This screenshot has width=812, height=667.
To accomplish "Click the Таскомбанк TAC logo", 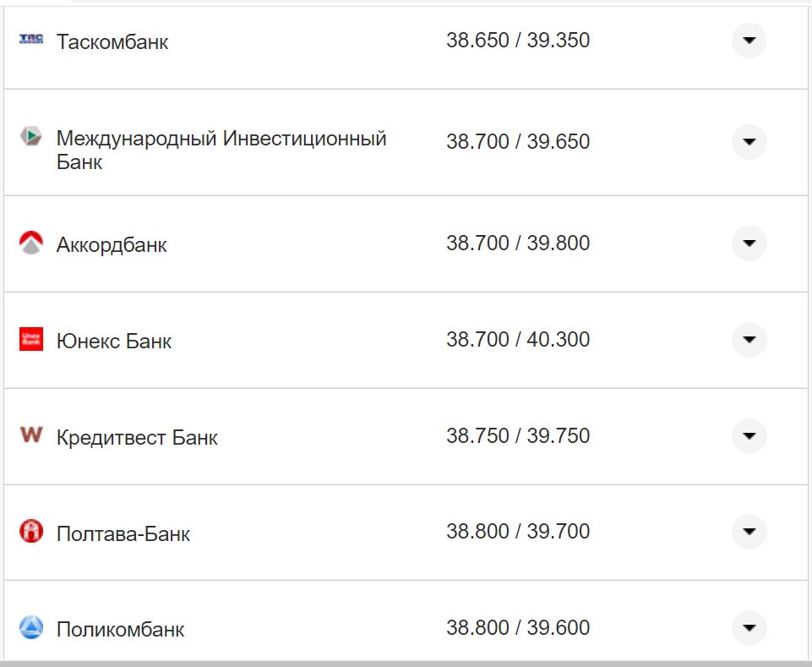I will tap(30, 39).
